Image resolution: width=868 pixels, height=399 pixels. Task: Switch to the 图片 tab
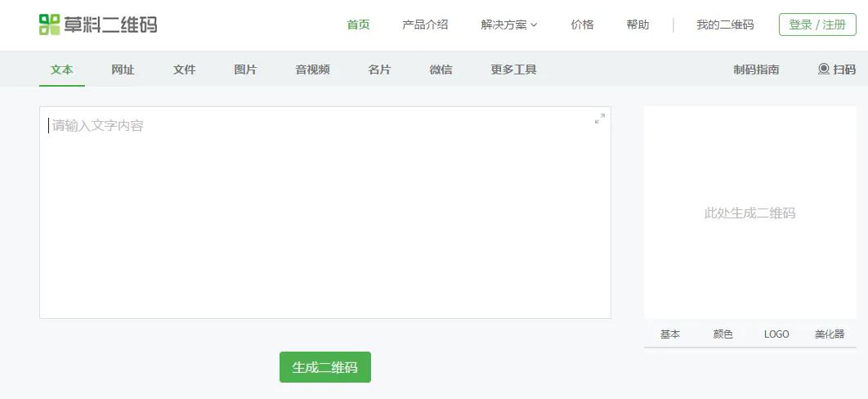click(245, 69)
